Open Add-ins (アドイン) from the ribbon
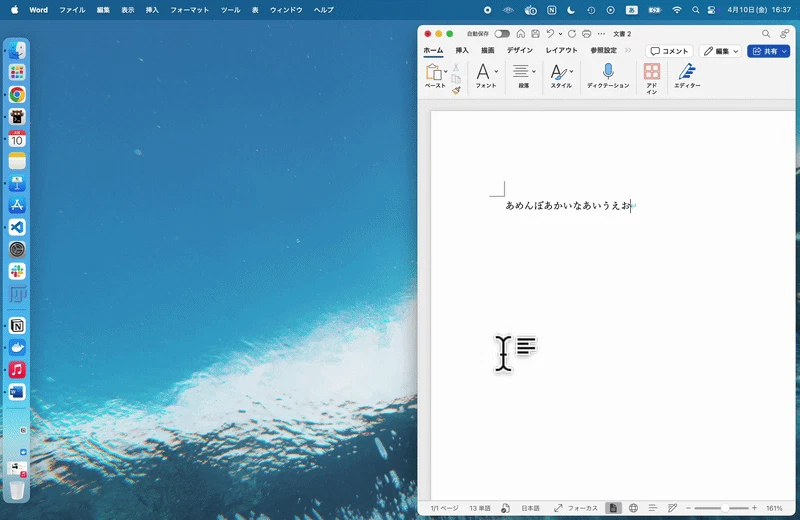Screen dimensions: 800x520 pyautogui.click(x=652, y=79)
